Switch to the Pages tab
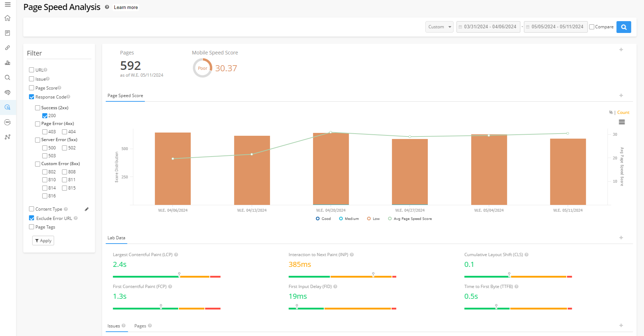 pos(140,326)
